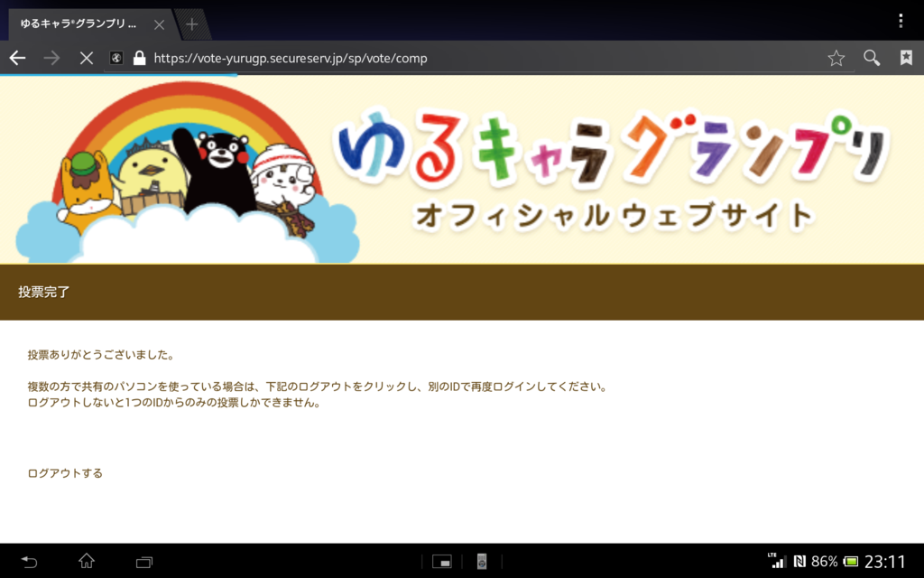
Task: Click the globe site icon in address bar
Action: pyautogui.click(x=116, y=58)
